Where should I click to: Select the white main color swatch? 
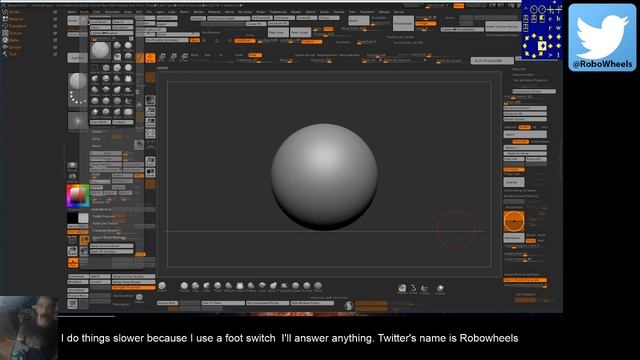pos(83,218)
